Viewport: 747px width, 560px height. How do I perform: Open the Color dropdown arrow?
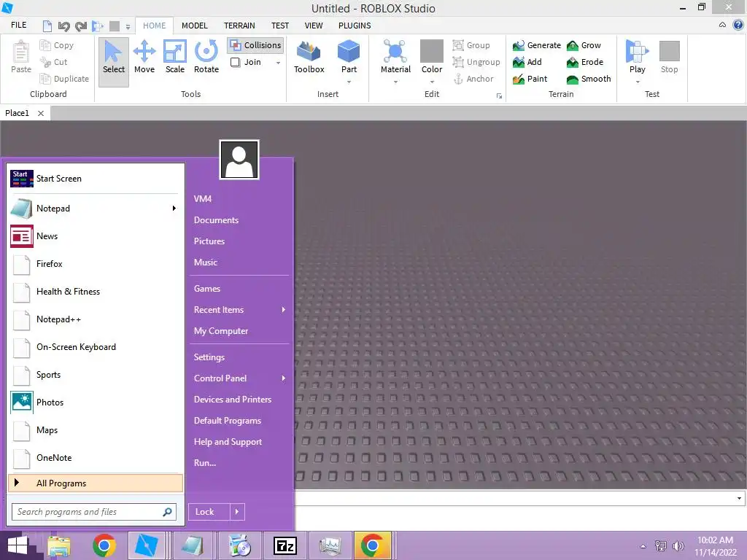click(x=432, y=82)
